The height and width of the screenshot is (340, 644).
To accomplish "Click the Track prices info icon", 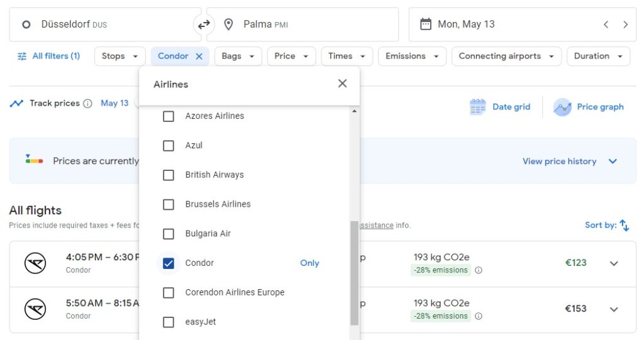I will point(87,104).
